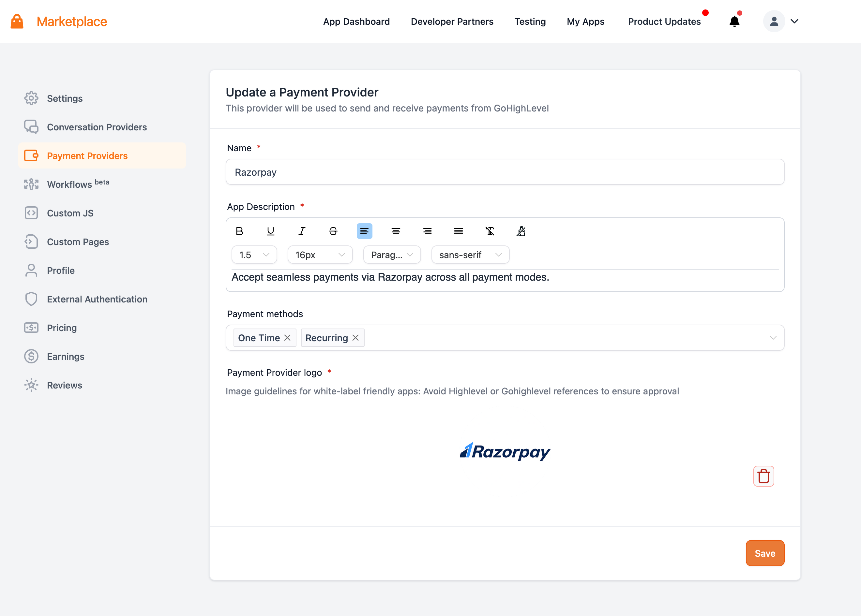Screen dimensions: 861x616
Task: Open Product Updates
Action: pos(664,22)
